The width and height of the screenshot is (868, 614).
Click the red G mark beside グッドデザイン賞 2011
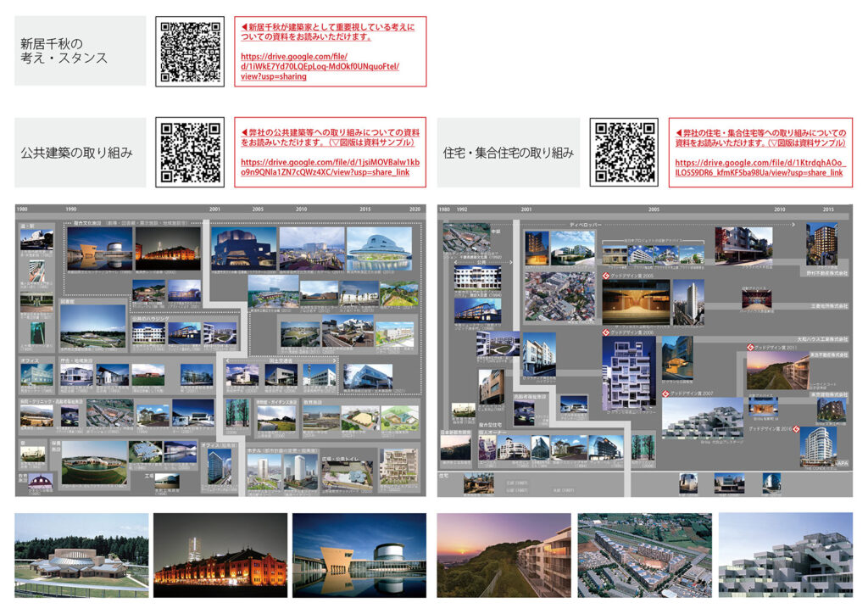click(750, 348)
